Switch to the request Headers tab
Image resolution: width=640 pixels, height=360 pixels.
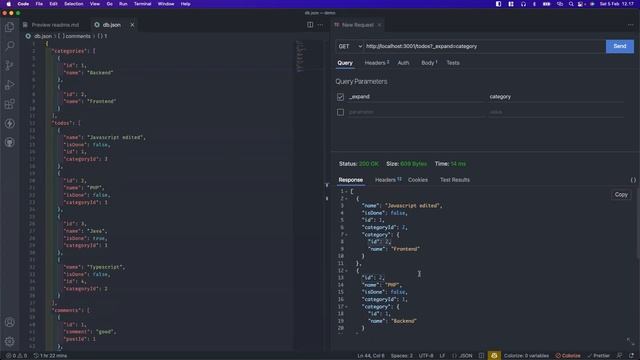tap(376, 63)
